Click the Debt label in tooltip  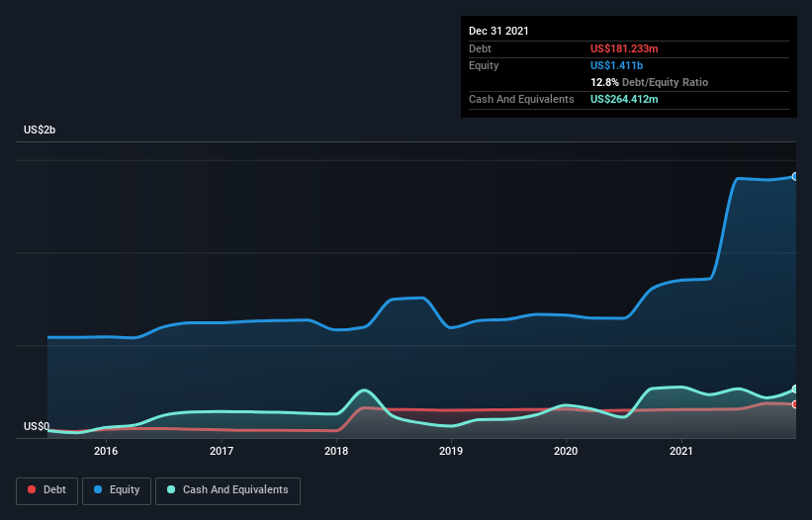[x=480, y=48]
